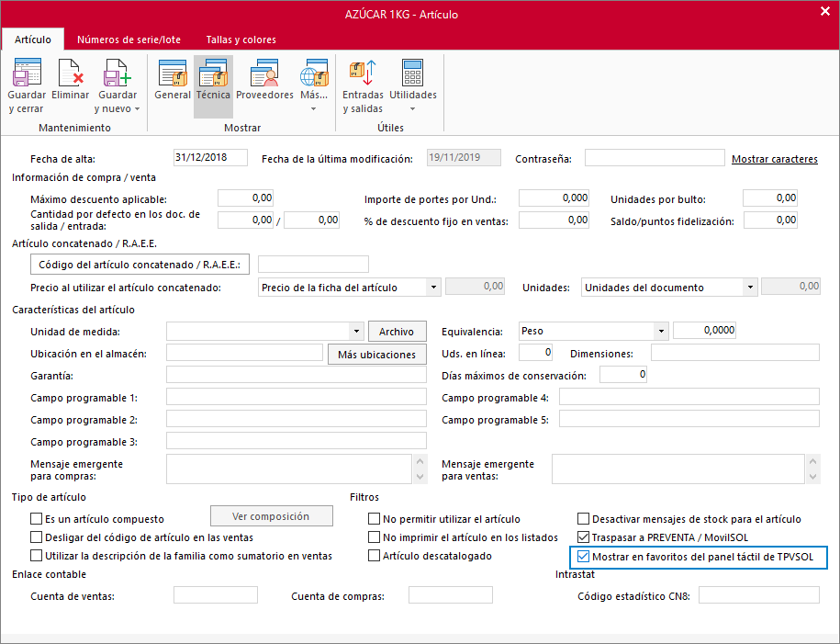This screenshot has width=840, height=644.
Task: Click Campo programable 2 field
Action: 297,418
